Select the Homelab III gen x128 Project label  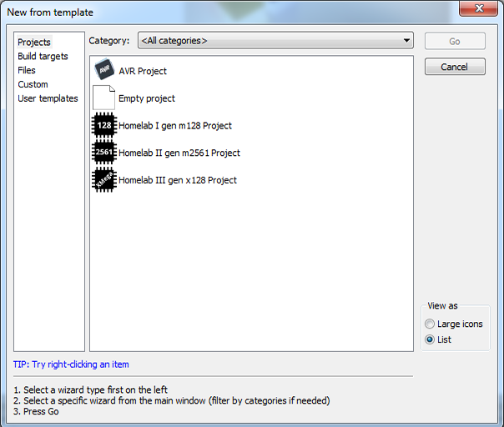point(178,180)
